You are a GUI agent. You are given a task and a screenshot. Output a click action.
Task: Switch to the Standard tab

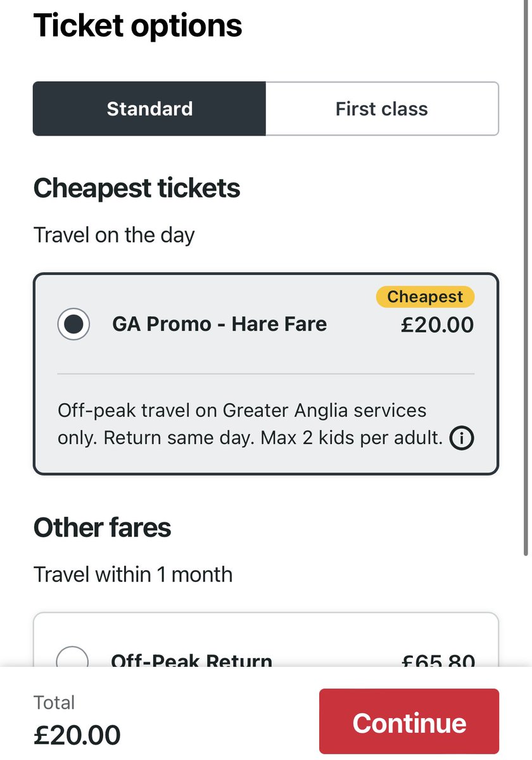coord(149,109)
